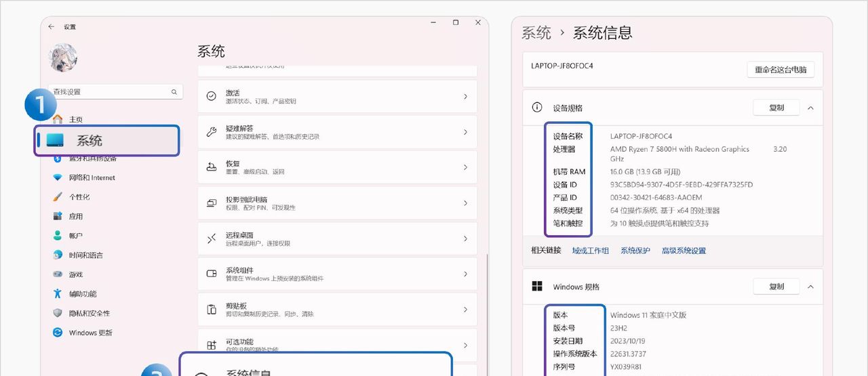Open 投影到此电脑 row

[x=338, y=203]
